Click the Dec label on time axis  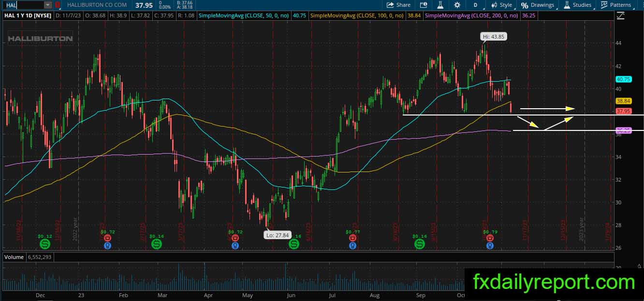pos(40,295)
